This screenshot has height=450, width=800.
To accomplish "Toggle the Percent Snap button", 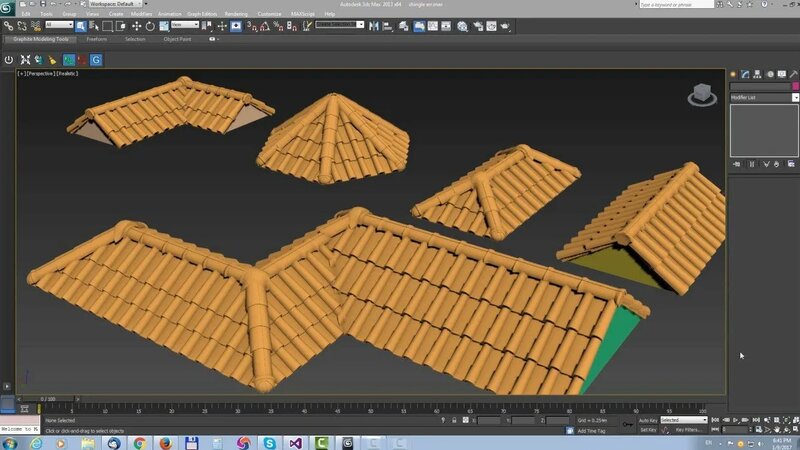I will [279, 26].
